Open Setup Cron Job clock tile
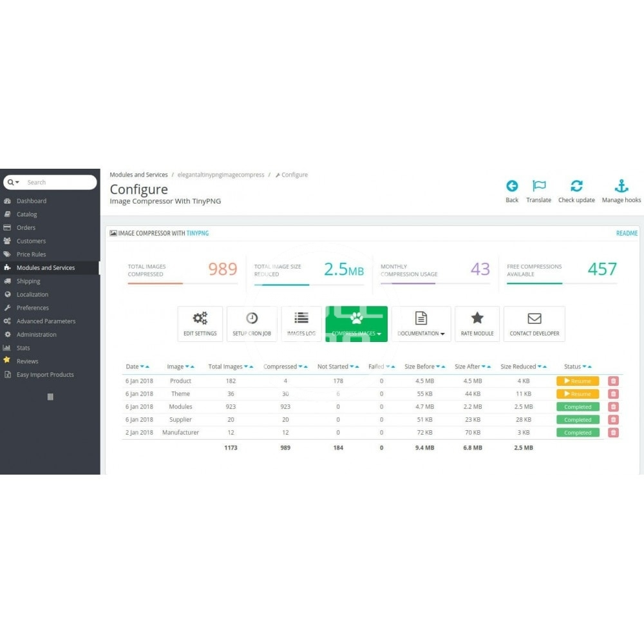Screen dimensions: 644x644 [252, 323]
